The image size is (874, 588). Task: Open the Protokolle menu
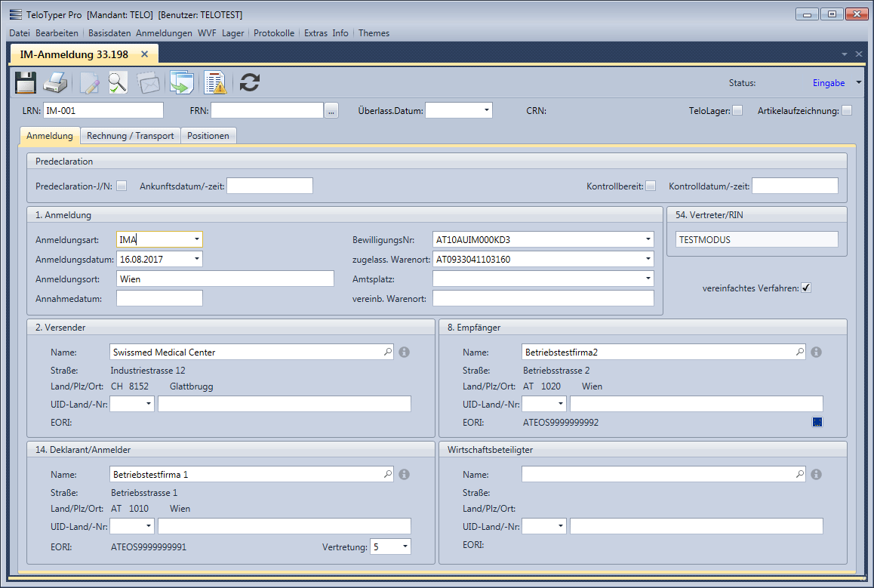tap(274, 33)
